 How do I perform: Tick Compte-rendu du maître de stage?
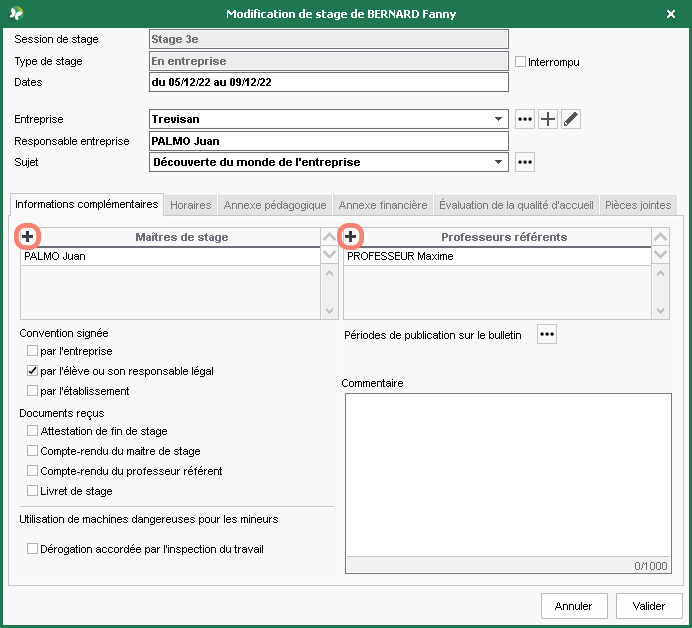(32, 451)
